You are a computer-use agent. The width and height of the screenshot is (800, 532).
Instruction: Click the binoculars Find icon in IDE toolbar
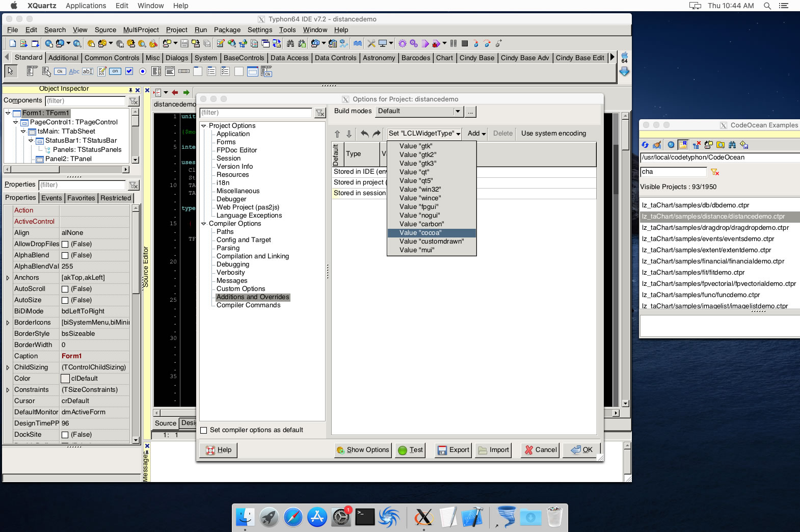290,44
